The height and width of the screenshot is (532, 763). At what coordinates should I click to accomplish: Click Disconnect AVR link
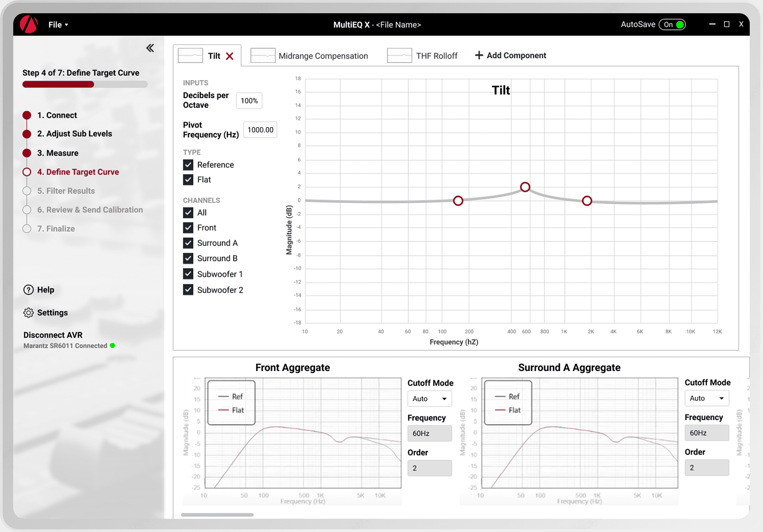pyautogui.click(x=53, y=335)
